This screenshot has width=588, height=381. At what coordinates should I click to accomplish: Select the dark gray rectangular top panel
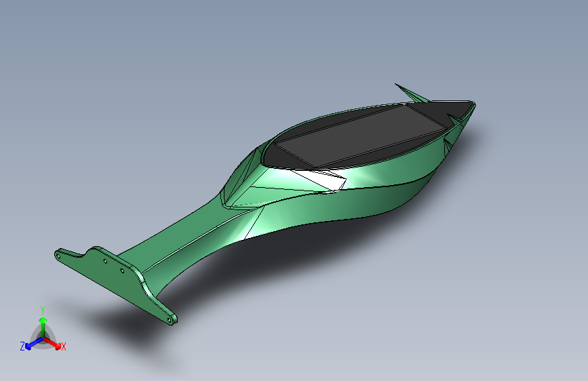coord(360,136)
